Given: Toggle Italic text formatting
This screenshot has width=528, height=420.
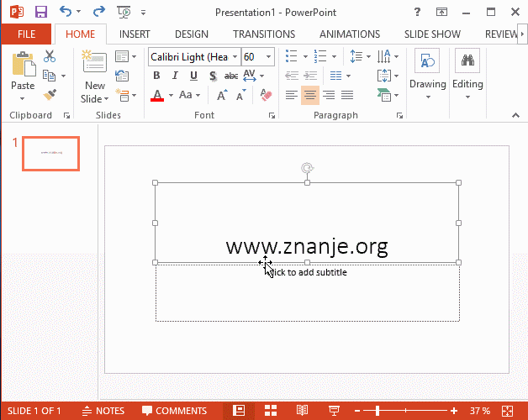Looking at the screenshot, I should pyautogui.click(x=175, y=76).
